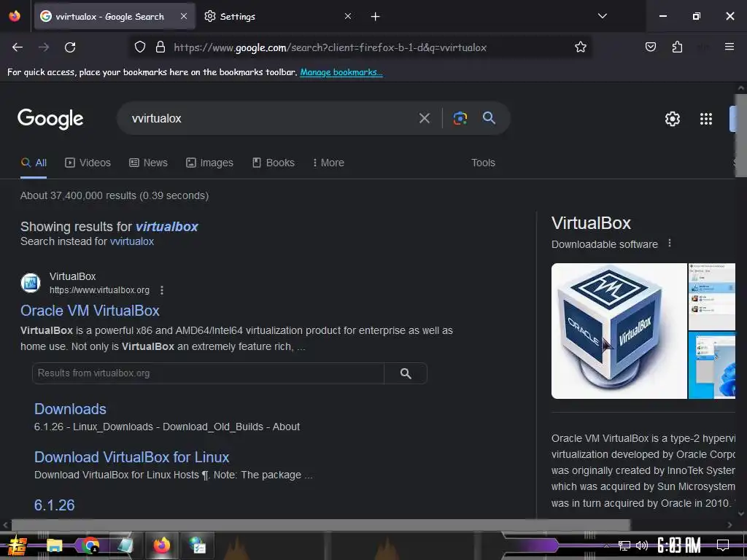The width and height of the screenshot is (747, 560).
Task: Open Save to Pocket icon
Action: coord(650,47)
